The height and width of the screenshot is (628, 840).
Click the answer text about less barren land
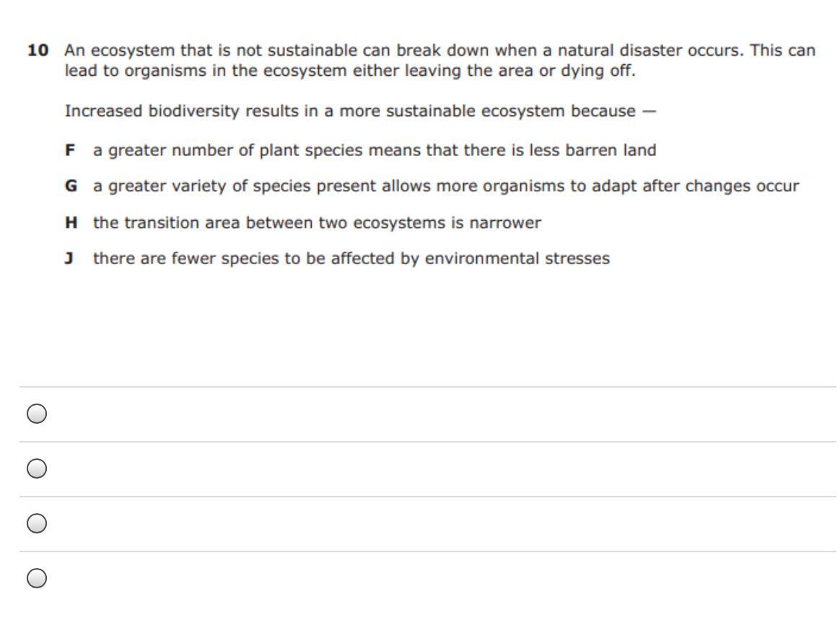click(375, 150)
